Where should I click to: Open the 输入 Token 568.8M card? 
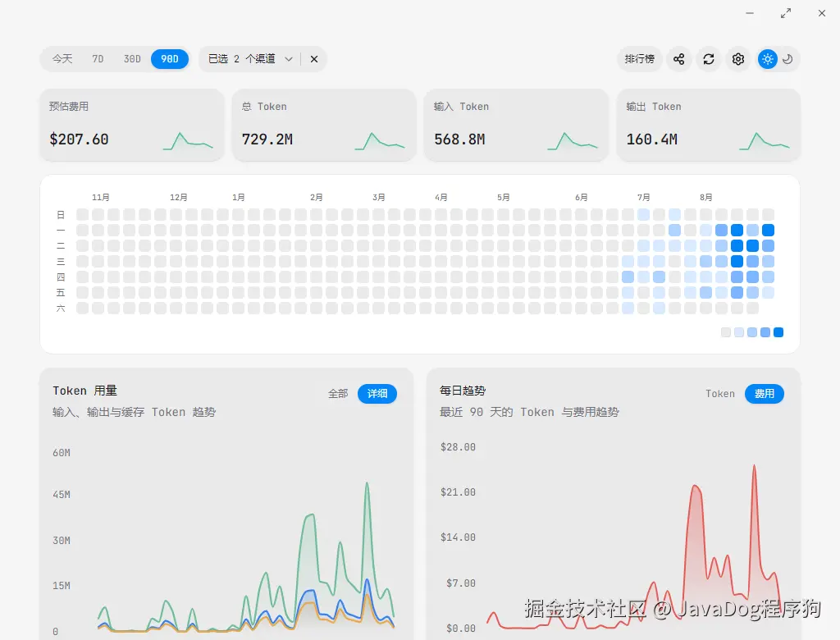point(516,125)
